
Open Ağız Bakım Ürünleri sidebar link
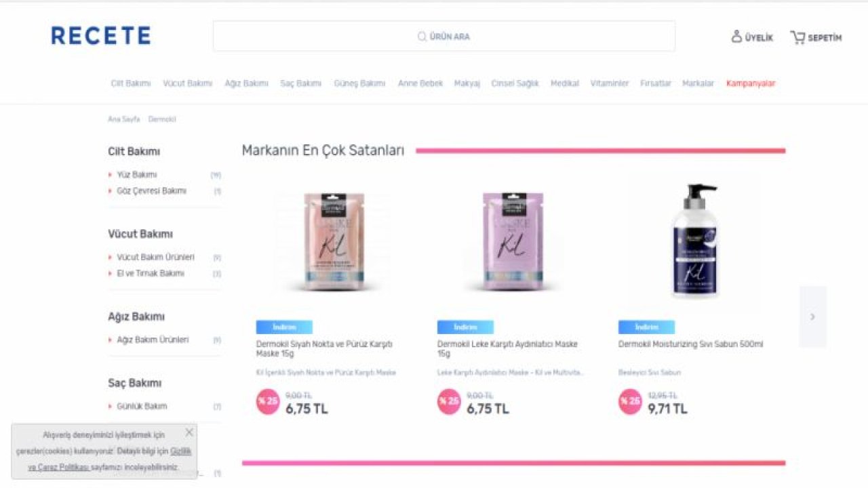tap(153, 340)
